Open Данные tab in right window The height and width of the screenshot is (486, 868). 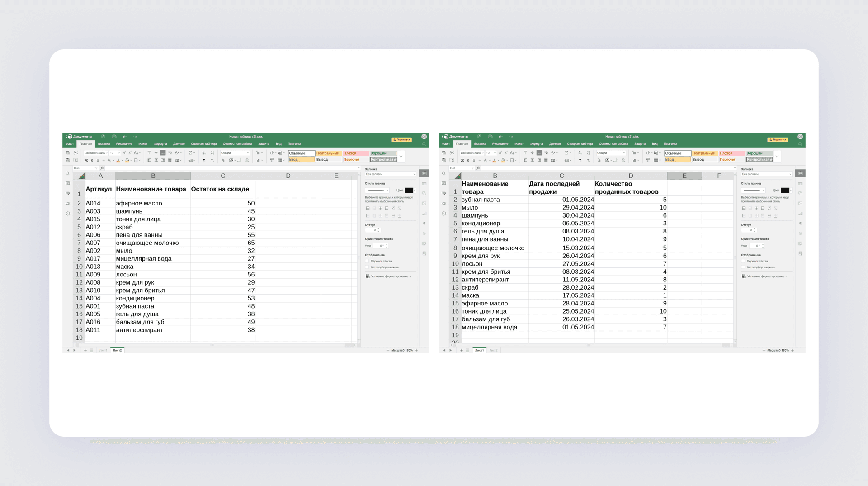click(555, 144)
